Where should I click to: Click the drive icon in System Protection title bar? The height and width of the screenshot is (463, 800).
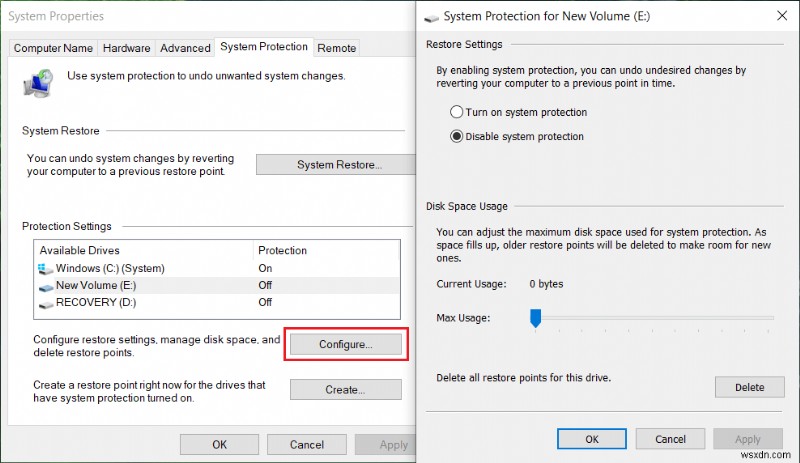point(431,17)
